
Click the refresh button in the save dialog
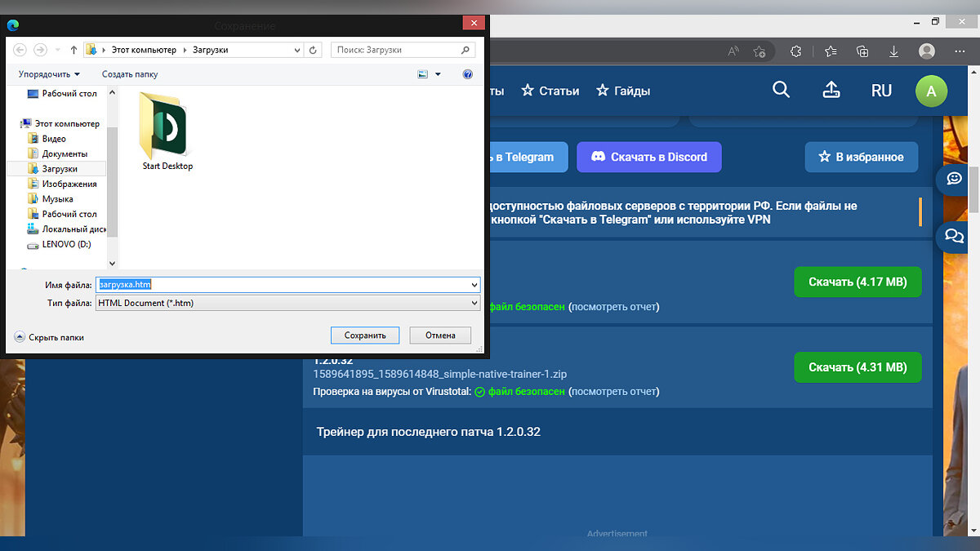coord(314,50)
